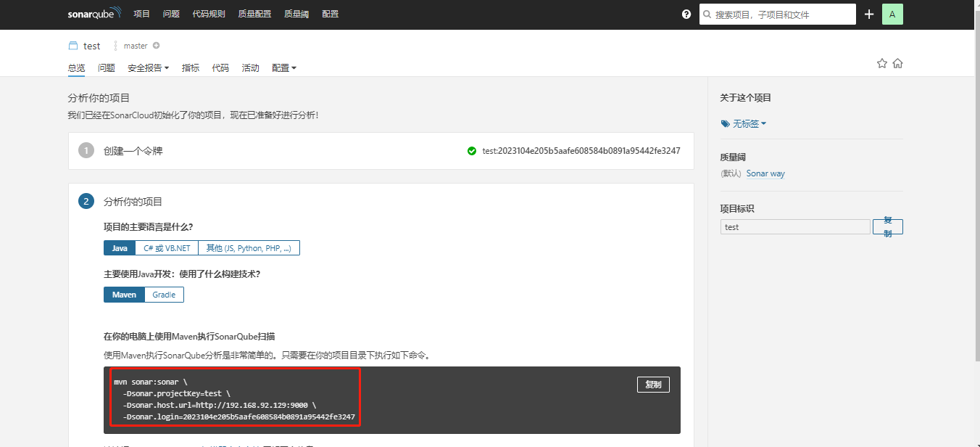The width and height of the screenshot is (980, 447).
Task: Select C# 或 VB.NET language option
Action: (x=167, y=248)
